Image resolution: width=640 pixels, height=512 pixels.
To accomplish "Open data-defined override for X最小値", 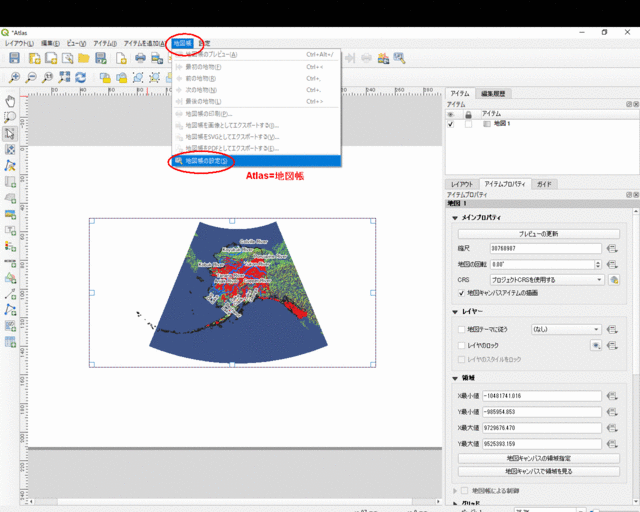I will (x=612, y=396).
